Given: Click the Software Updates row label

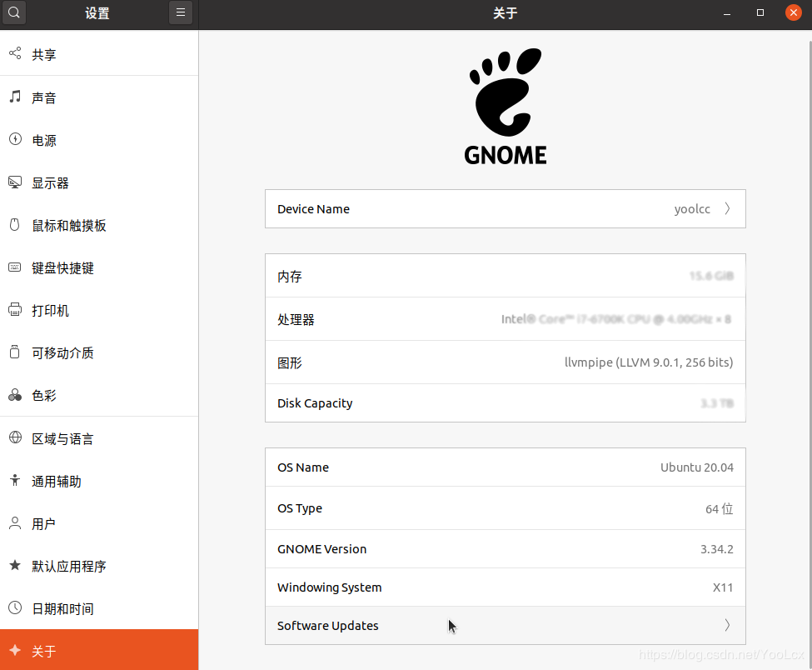Looking at the screenshot, I should coord(328,626).
